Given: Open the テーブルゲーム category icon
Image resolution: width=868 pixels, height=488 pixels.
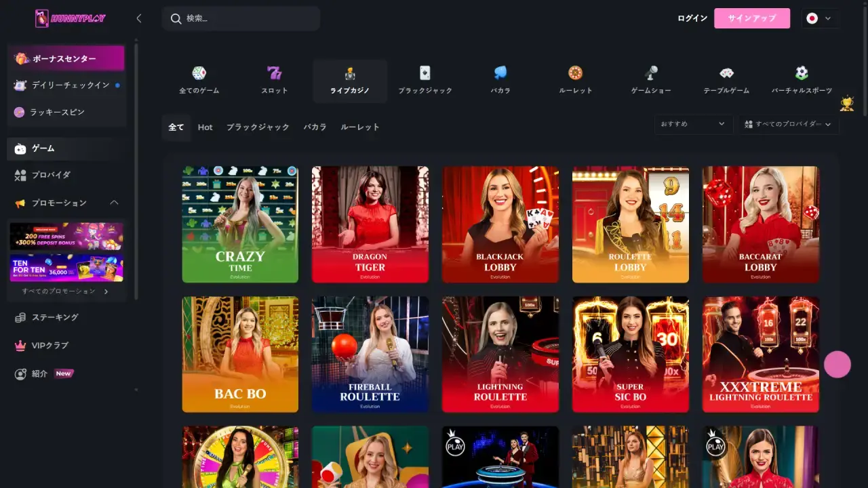Looking at the screenshot, I should 726,73.
